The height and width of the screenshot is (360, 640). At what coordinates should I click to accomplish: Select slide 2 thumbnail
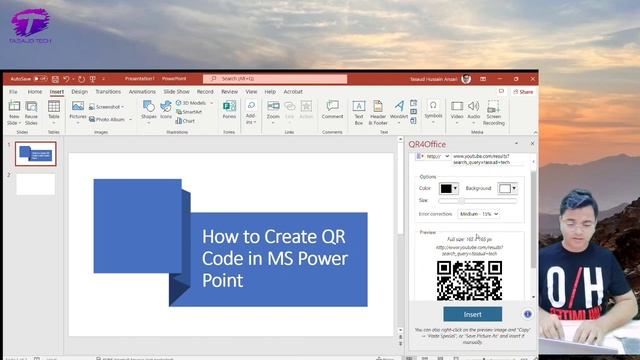click(x=36, y=184)
